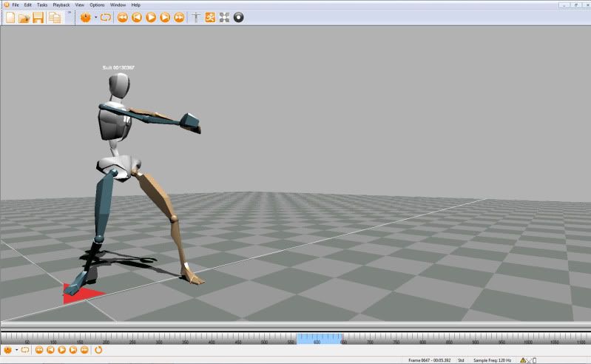The height and width of the screenshot is (364, 591).
Task: Click the Copy documents icon in the top toolbar
Action: click(55, 18)
